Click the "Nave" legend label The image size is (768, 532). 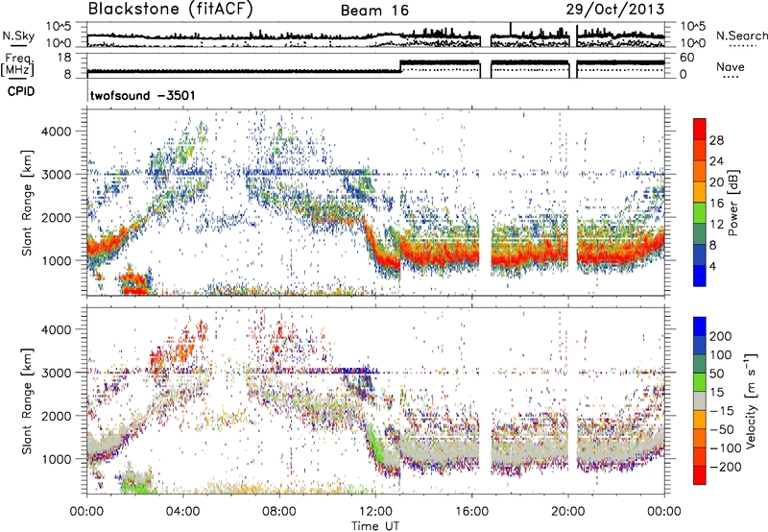pyautogui.click(x=730, y=66)
